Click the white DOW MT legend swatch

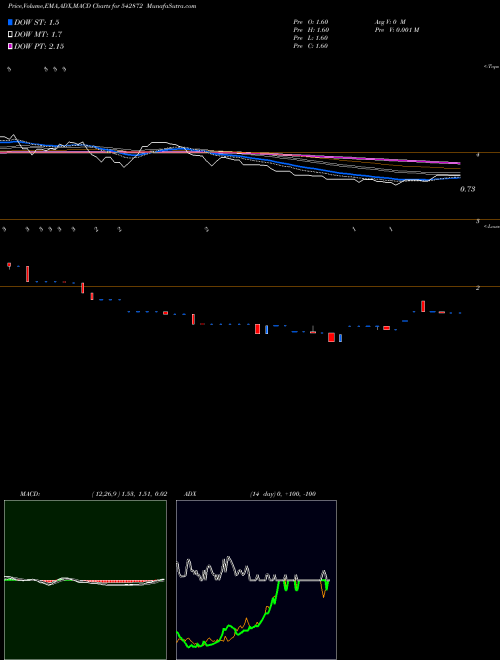10,35
